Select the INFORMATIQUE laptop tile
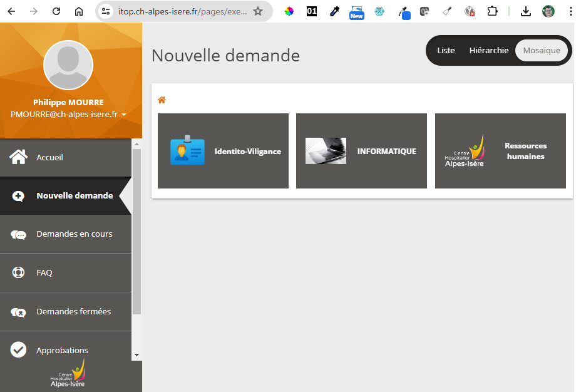 361,151
